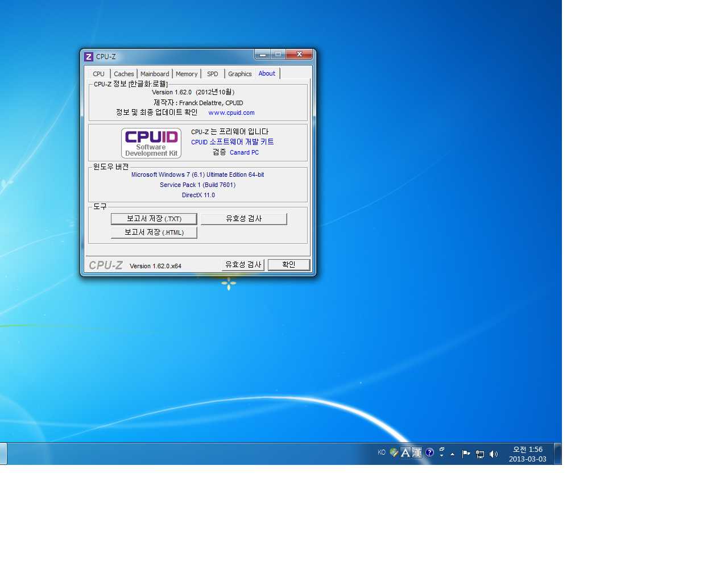
Task: Minimize the CPU-Z window
Action: (263, 55)
